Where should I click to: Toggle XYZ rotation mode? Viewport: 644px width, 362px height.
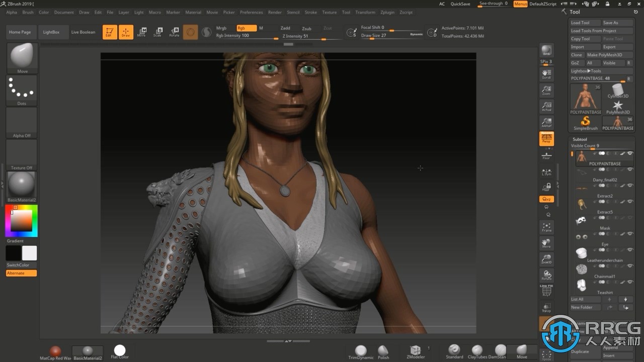point(546,199)
